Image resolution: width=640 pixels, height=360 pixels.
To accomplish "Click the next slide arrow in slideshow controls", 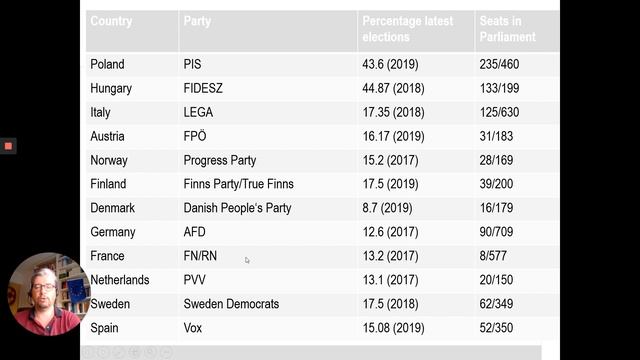I will click(x=103, y=352).
